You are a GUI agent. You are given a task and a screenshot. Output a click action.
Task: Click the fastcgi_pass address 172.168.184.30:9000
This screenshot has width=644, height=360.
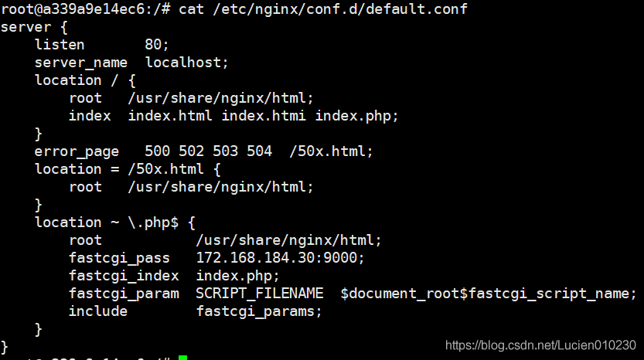280,258
